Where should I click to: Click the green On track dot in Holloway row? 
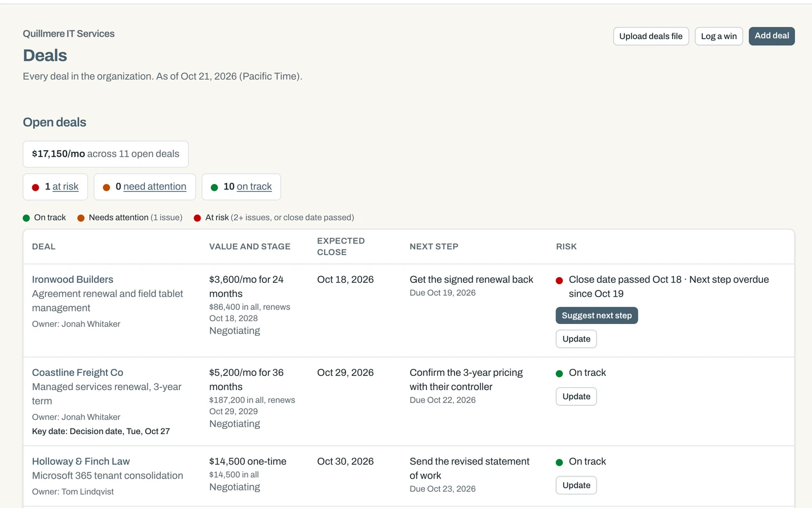(x=559, y=462)
